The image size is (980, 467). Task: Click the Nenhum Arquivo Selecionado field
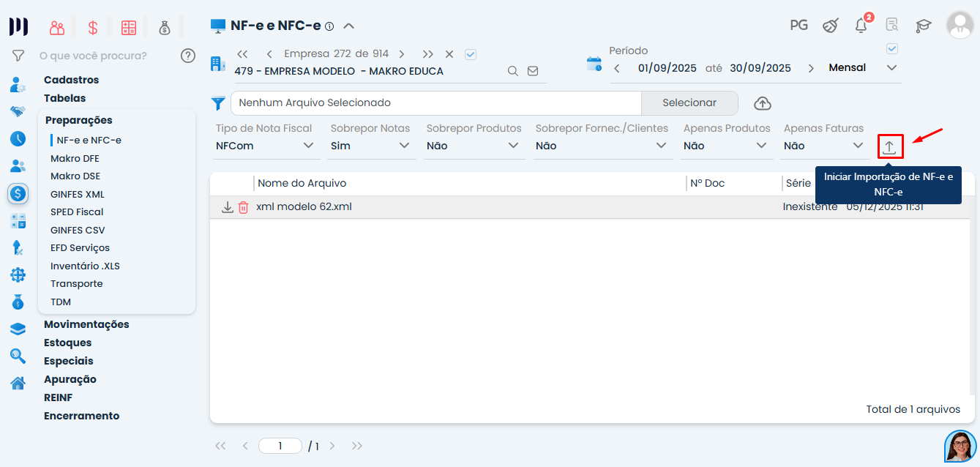(x=436, y=103)
